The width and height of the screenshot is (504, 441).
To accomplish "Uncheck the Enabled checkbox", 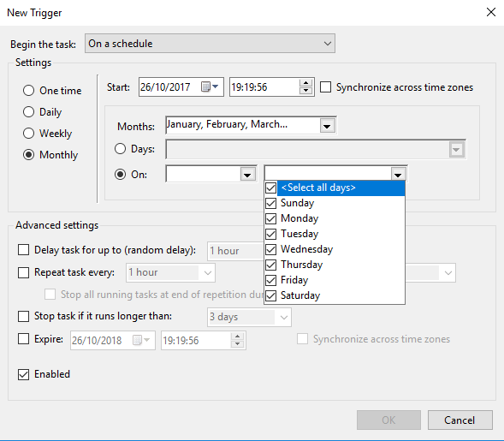I will tap(23, 374).
